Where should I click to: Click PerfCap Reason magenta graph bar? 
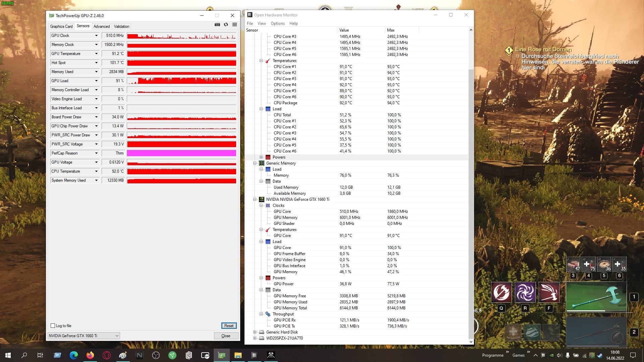pyautogui.click(x=181, y=153)
